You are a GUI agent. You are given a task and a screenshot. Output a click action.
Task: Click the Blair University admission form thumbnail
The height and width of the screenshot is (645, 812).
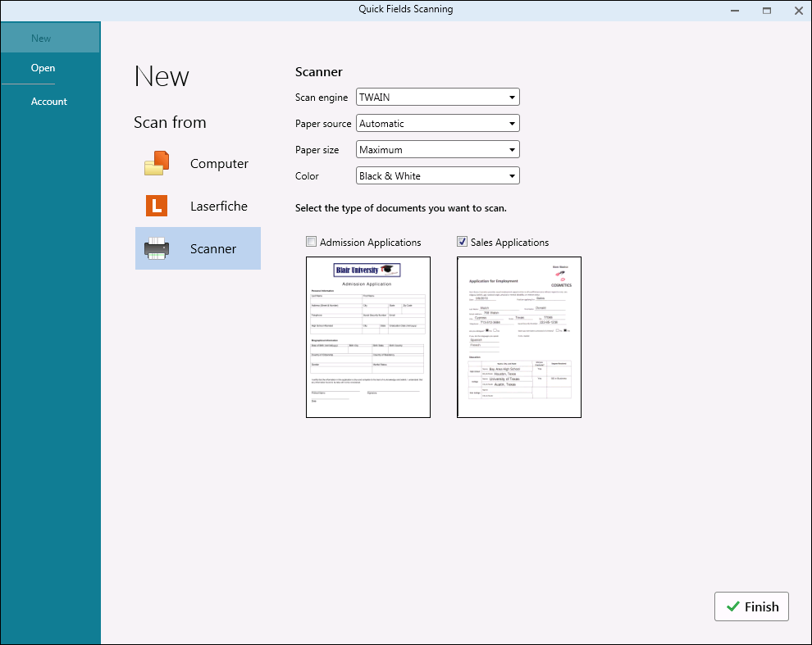tap(367, 338)
